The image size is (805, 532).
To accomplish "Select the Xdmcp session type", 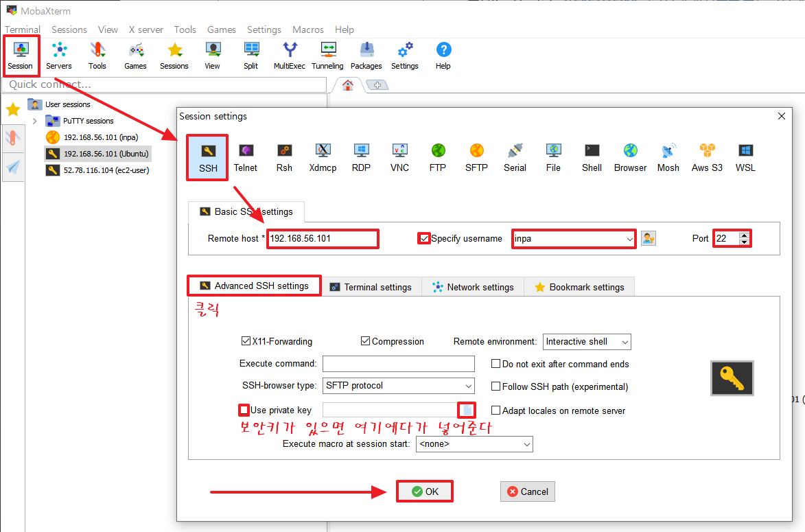I will click(323, 158).
